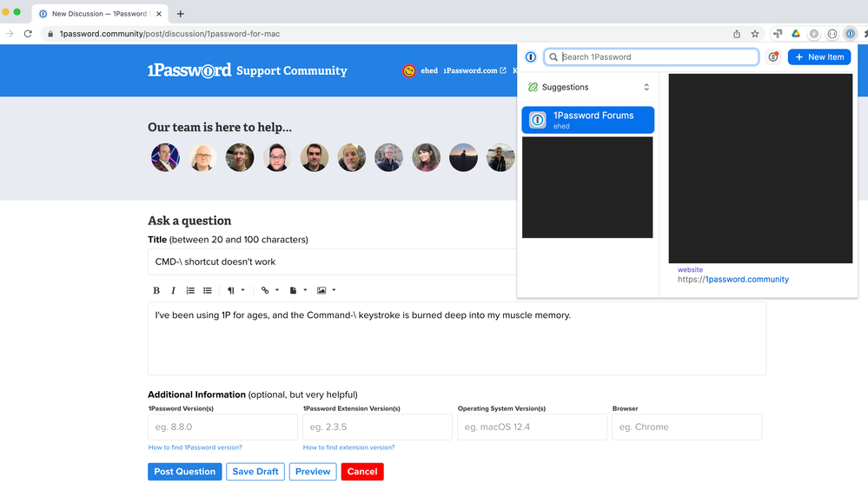Insert a bulleted list
This screenshot has width=868, height=504.
click(208, 290)
